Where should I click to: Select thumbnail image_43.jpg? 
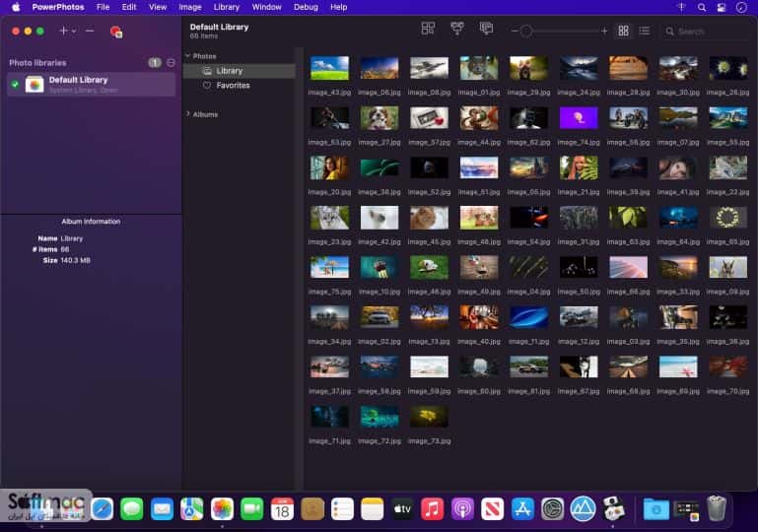tap(329, 68)
